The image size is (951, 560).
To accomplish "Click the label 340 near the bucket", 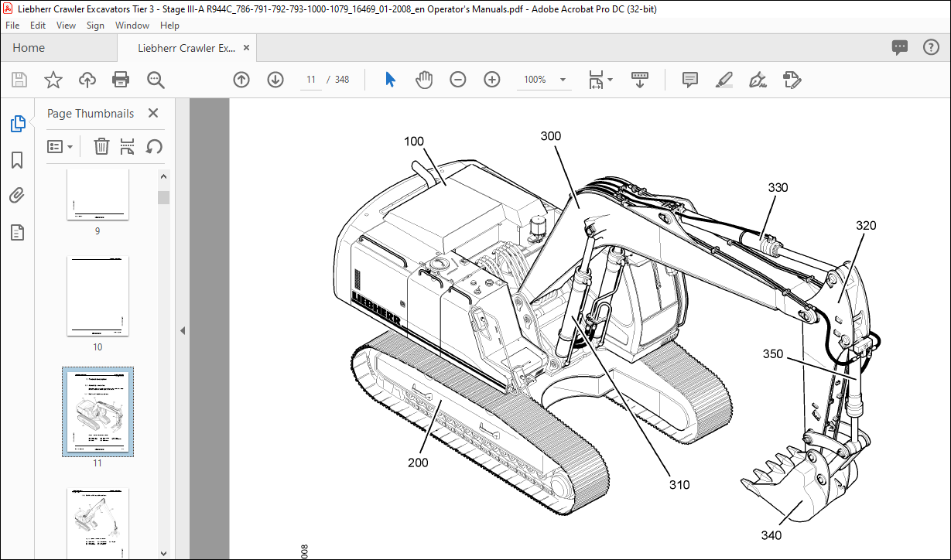I will tap(771, 535).
